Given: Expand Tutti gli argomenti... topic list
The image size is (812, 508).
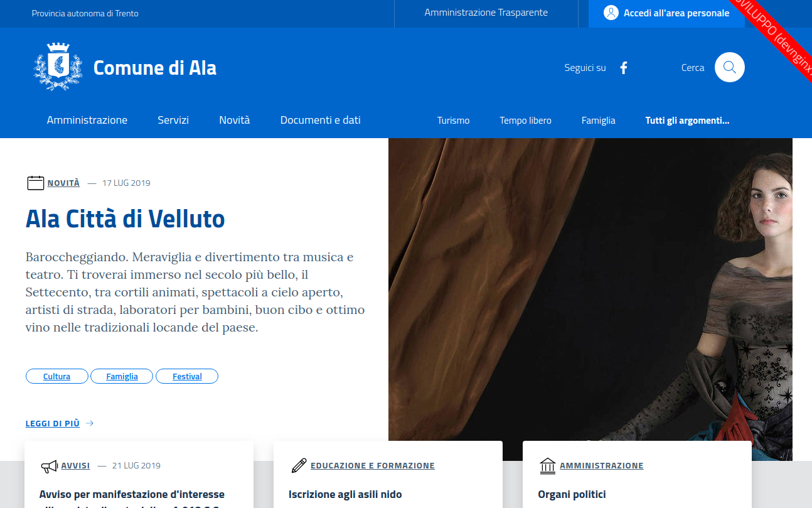Looking at the screenshot, I should (x=687, y=121).
